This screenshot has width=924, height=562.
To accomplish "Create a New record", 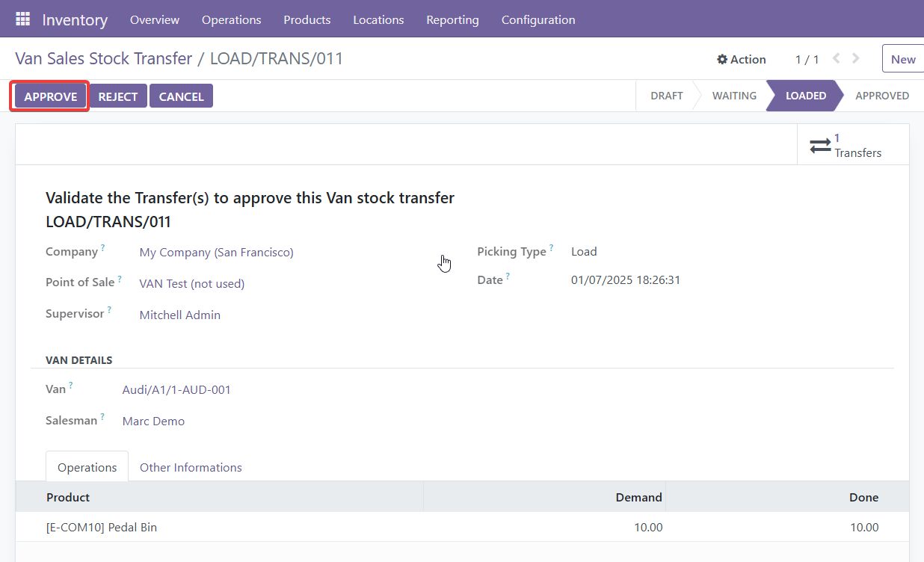I will pyautogui.click(x=902, y=59).
